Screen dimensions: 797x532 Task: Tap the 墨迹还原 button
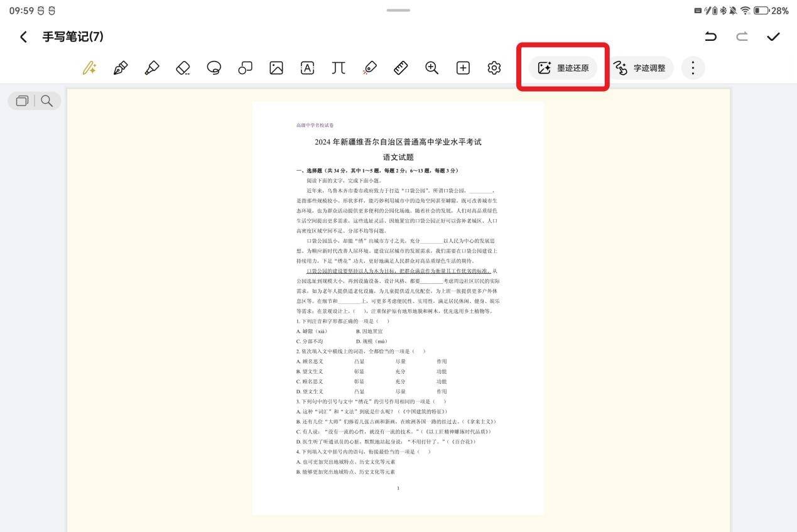(x=563, y=68)
